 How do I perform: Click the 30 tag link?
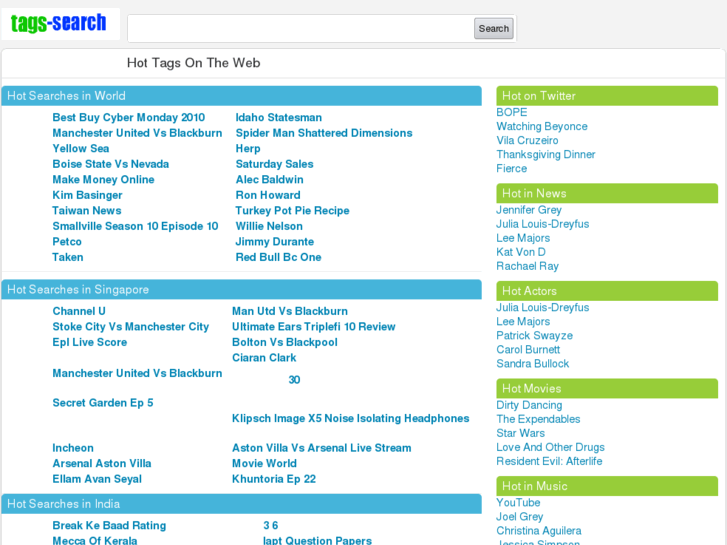click(x=294, y=380)
